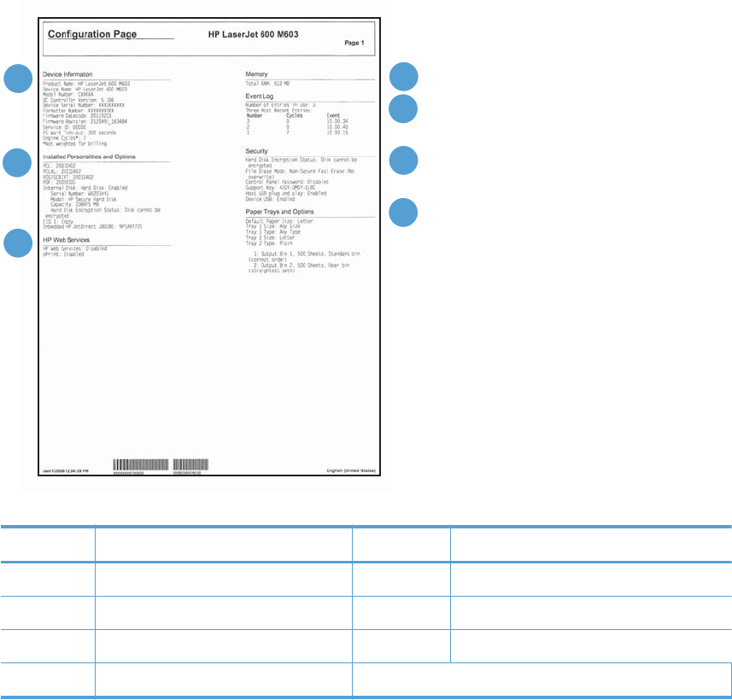Select the "HP Web Services" section heading

(x=67, y=239)
